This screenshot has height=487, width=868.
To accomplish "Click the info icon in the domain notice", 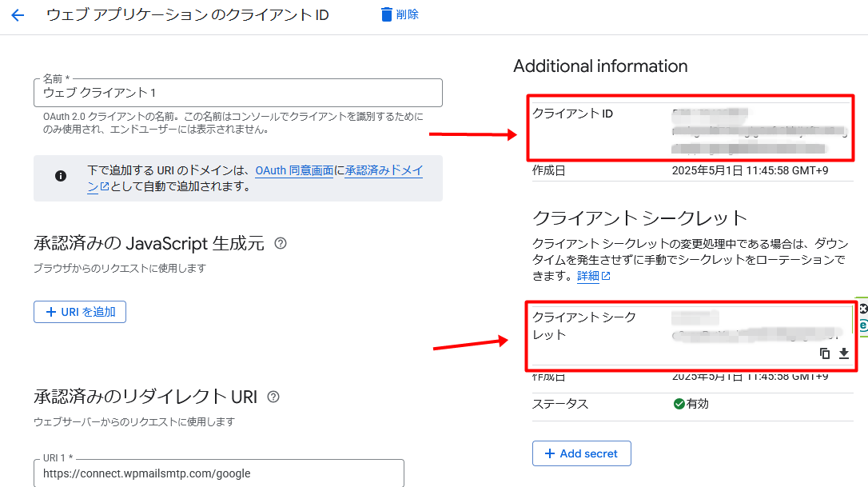I will pyautogui.click(x=60, y=175).
